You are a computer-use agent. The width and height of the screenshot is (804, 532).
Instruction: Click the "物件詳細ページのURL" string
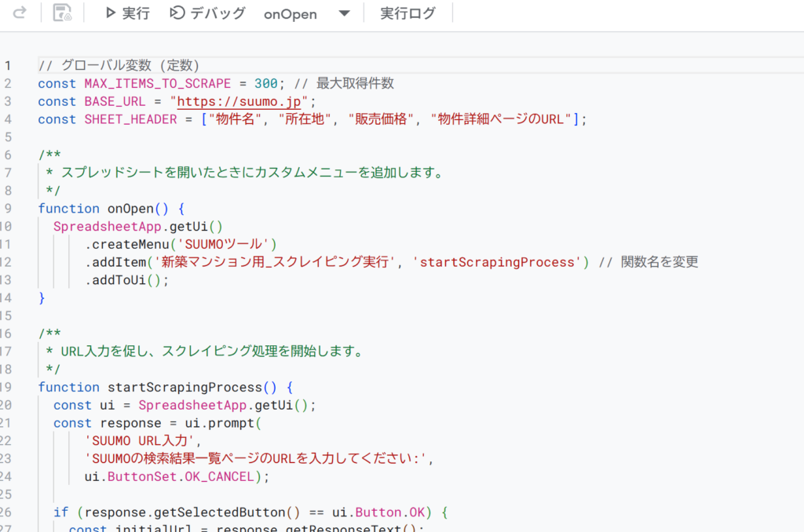click(501, 119)
